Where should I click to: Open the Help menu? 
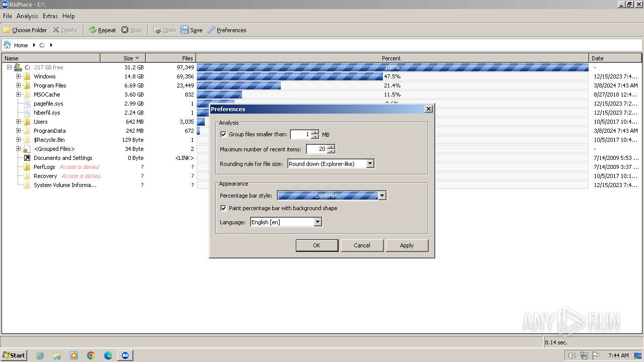pos(68,16)
